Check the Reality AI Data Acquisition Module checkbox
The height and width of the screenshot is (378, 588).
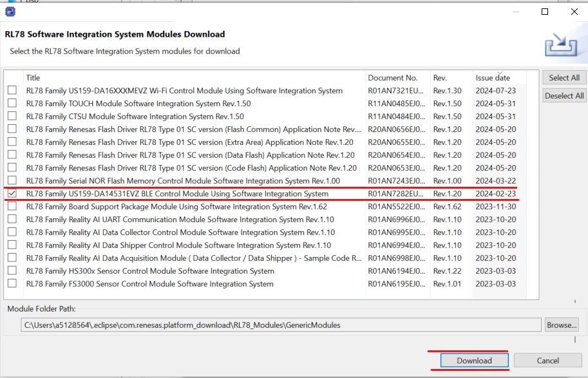(12, 257)
